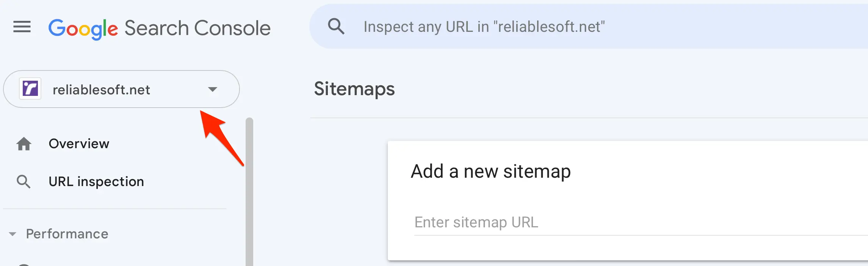Image resolution: width=868 pixels, height=266 pixels.
Task: Select the reliablesoft.net property name
Action: (101, 90)
